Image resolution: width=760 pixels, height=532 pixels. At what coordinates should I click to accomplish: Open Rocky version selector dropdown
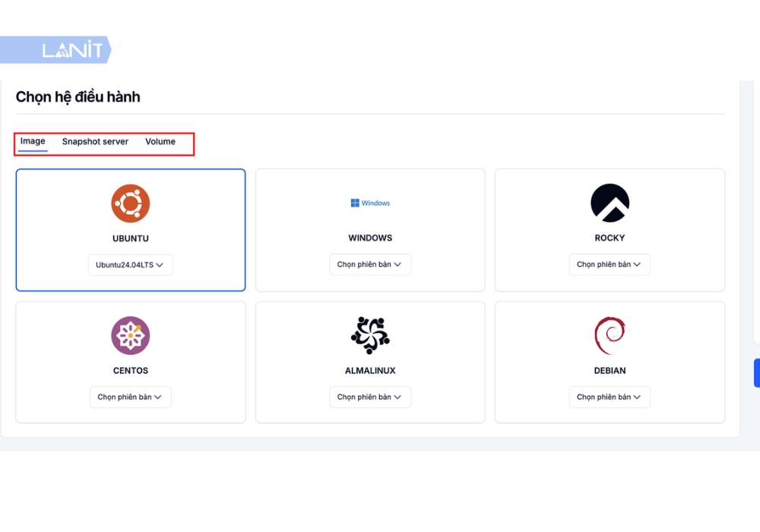pyautogui.click(x=610, y=264)
